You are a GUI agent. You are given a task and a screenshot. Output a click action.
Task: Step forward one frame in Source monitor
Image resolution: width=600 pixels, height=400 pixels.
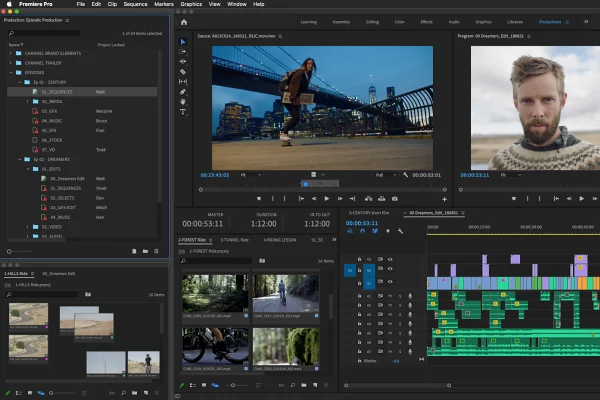[x=339, y=199]
